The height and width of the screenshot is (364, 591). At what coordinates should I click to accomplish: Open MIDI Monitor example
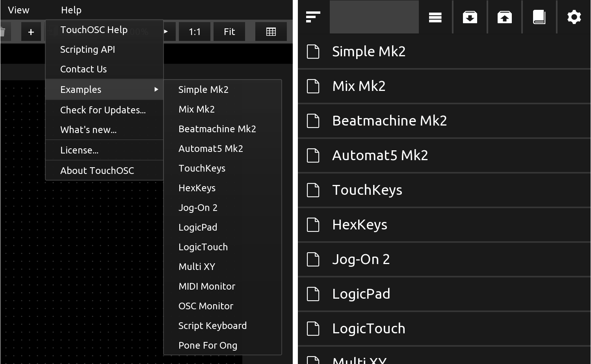[223, 286]
